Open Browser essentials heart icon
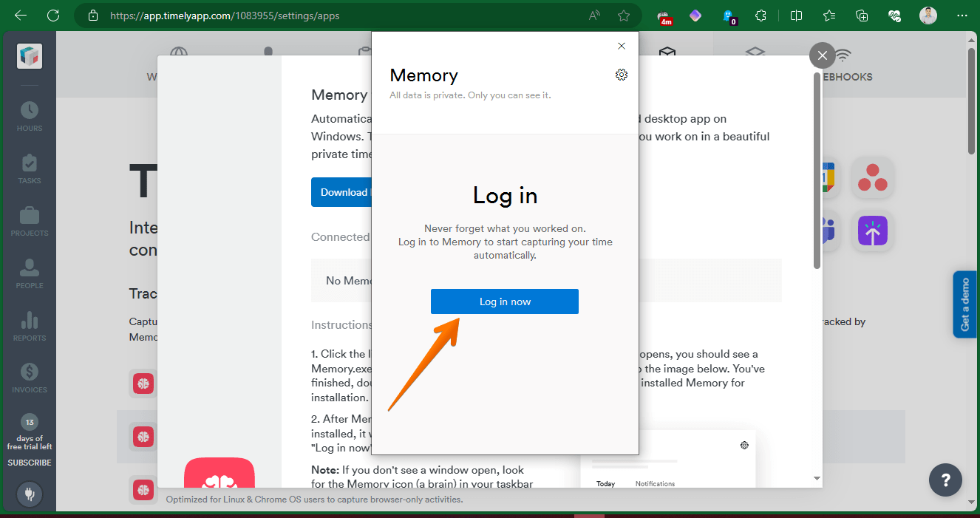Image resolution: width=980 pixels, height=518 pixels. pyautogui.click(x=894, y=15)
